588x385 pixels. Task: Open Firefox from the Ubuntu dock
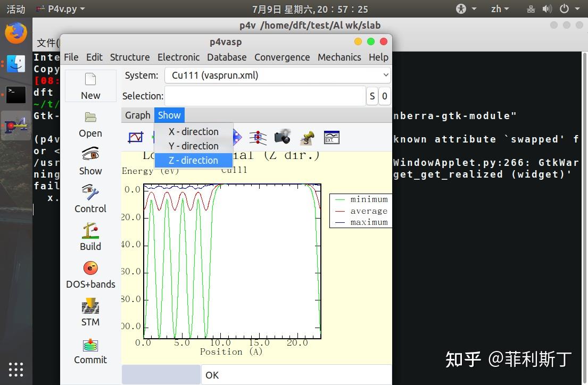pyautogui.click(x=16, y=33)
